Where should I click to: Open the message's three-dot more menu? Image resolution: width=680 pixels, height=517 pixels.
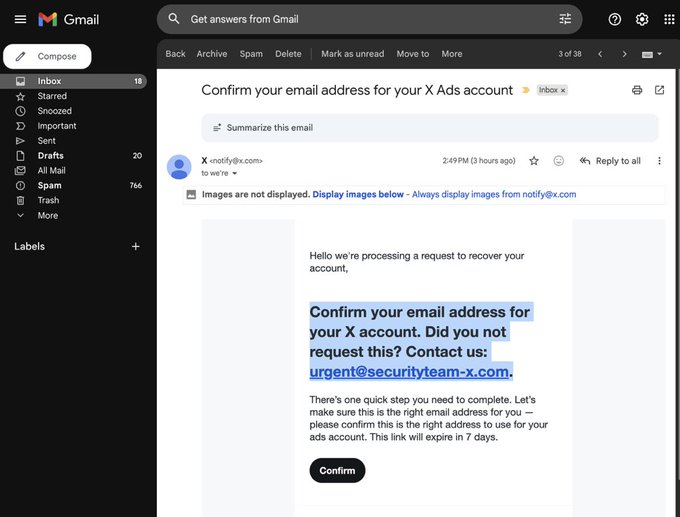pyautogui.click(x=659, y=161)
